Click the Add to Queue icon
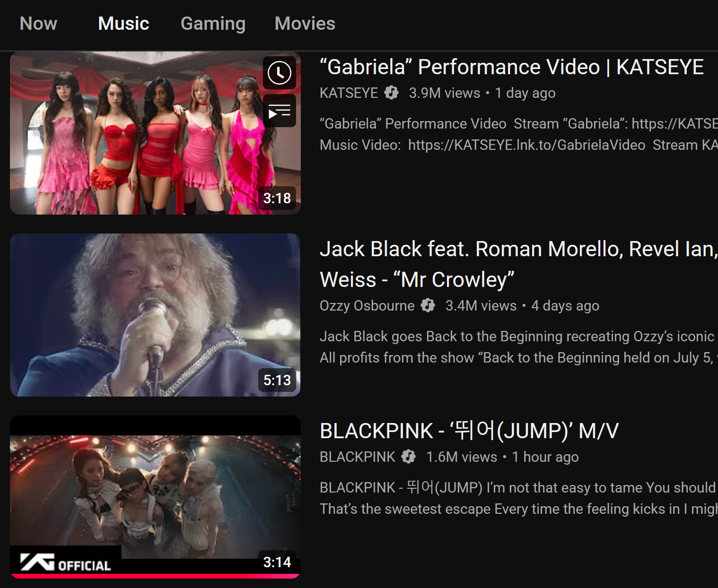718x588 pixels. (280, 111)
